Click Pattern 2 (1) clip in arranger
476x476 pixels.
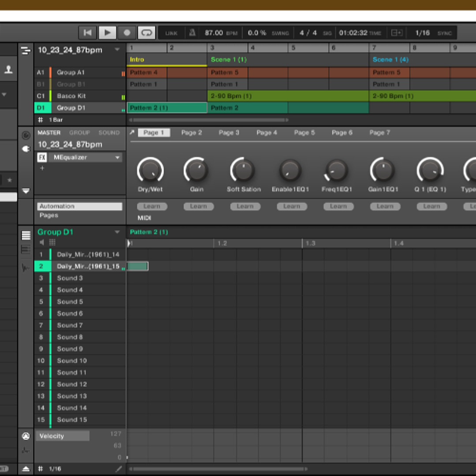point(167,108)
